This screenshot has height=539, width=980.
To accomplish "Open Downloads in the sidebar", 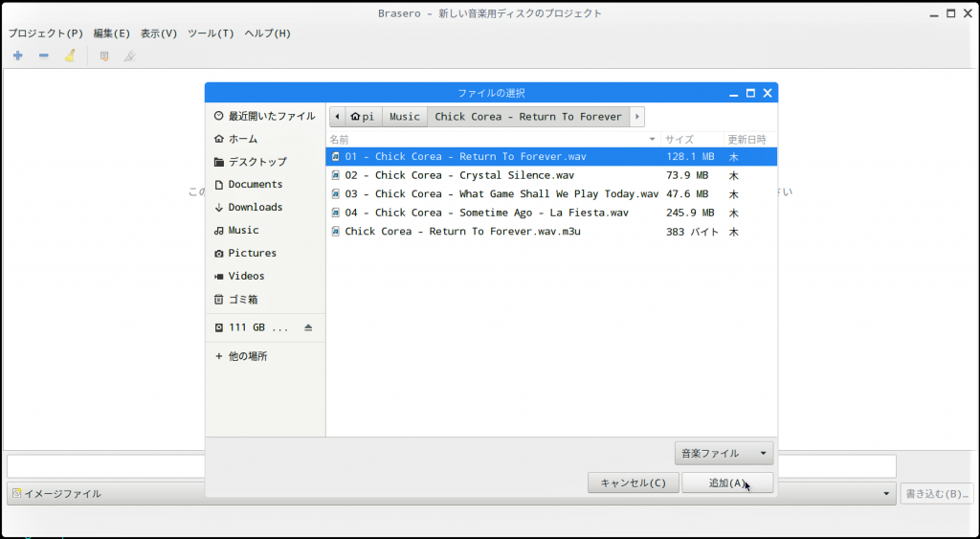I will 265,207.
